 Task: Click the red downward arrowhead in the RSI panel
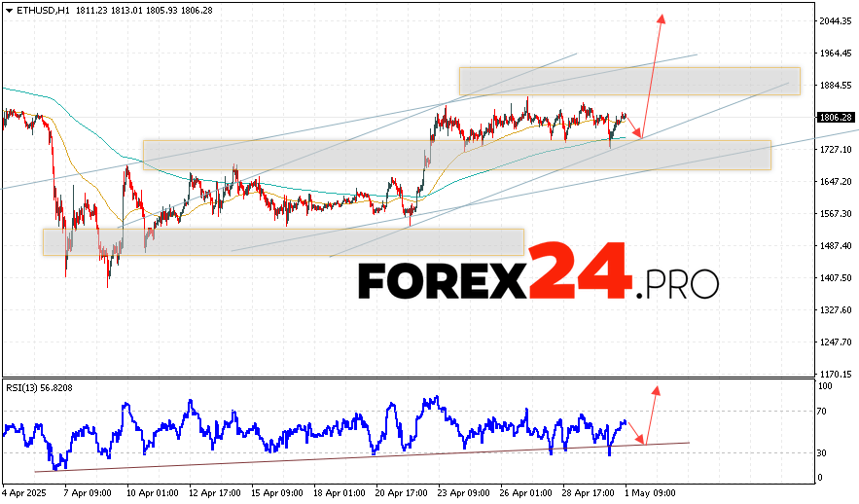tap(640, 441)
